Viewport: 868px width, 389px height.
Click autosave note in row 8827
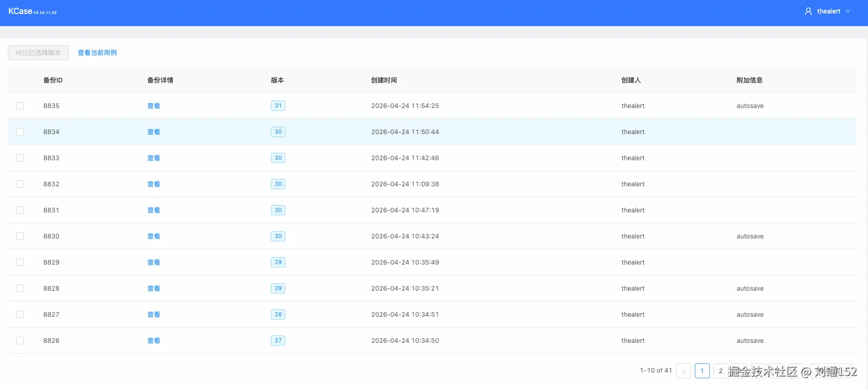coord(750,314)
